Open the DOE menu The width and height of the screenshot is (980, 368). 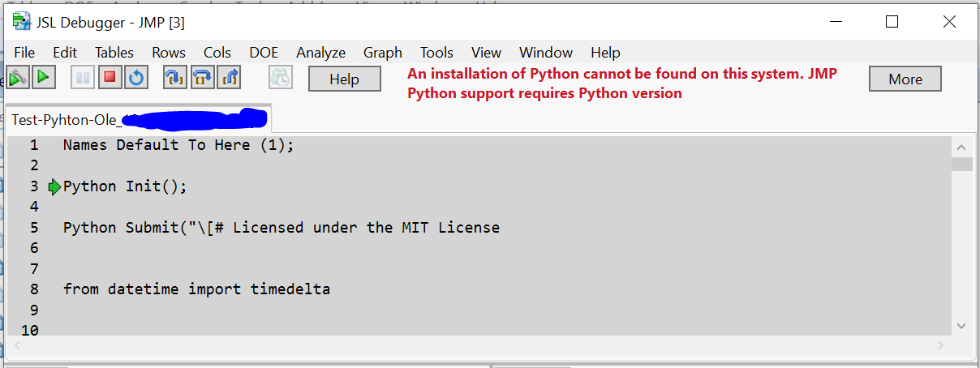click(264, 53)
